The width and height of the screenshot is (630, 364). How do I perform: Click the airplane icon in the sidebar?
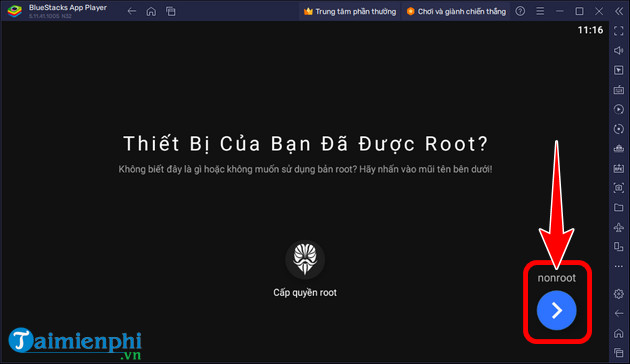point(619,227)
